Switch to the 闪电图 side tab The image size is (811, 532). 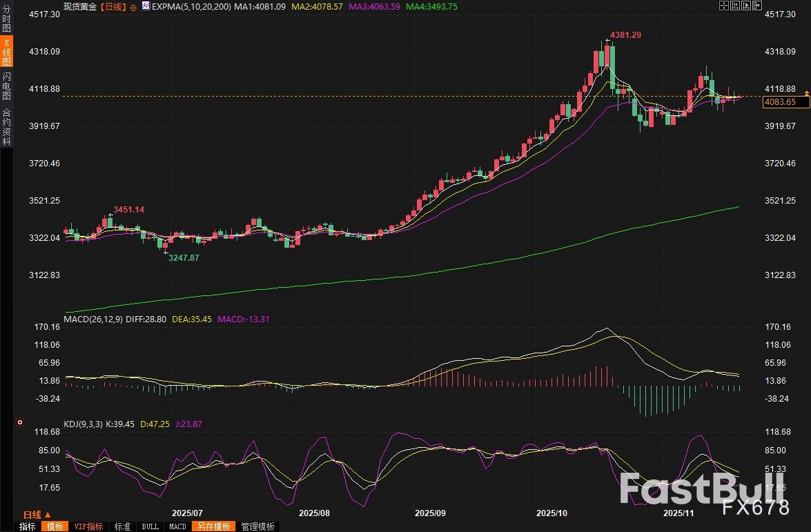pyautogui.click(x=6, y=84)
